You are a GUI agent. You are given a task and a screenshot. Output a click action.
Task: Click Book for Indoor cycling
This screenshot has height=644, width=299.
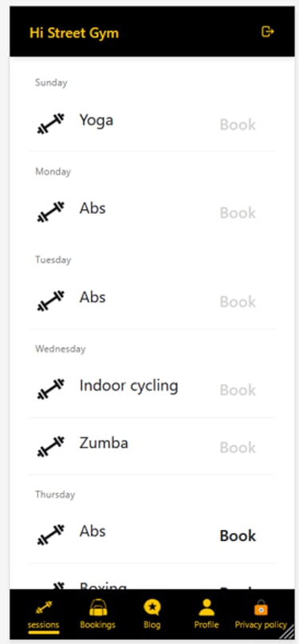(238, 389)
